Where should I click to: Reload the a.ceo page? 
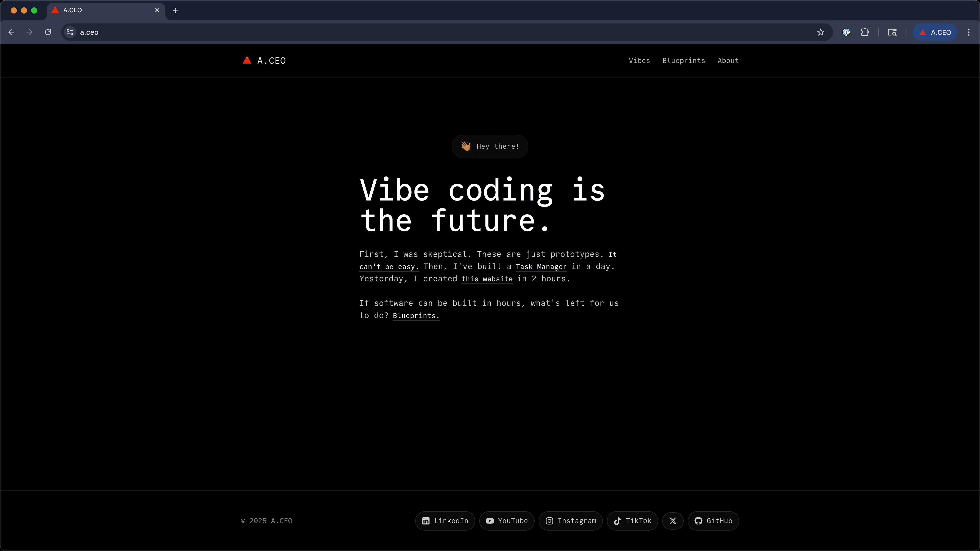click(x=48, y=32)
